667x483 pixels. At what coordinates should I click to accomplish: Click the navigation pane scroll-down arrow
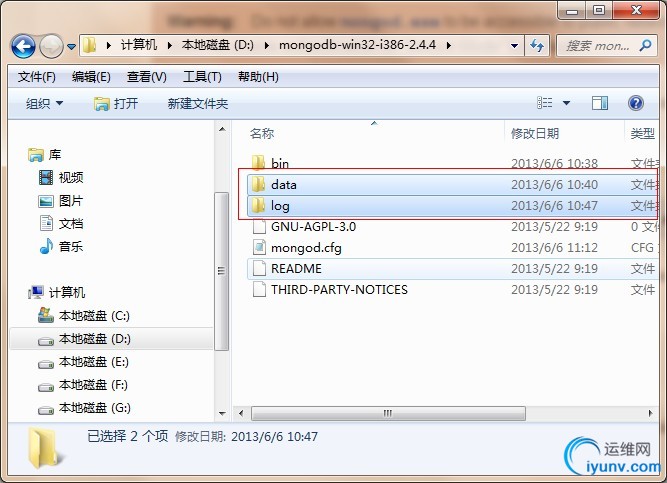(222, 413)
